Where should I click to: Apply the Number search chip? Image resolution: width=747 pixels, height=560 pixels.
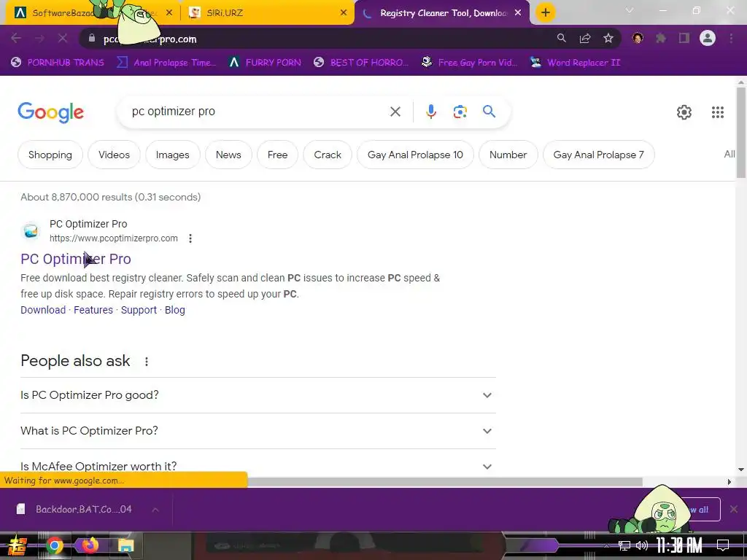[x=508, y=155]
